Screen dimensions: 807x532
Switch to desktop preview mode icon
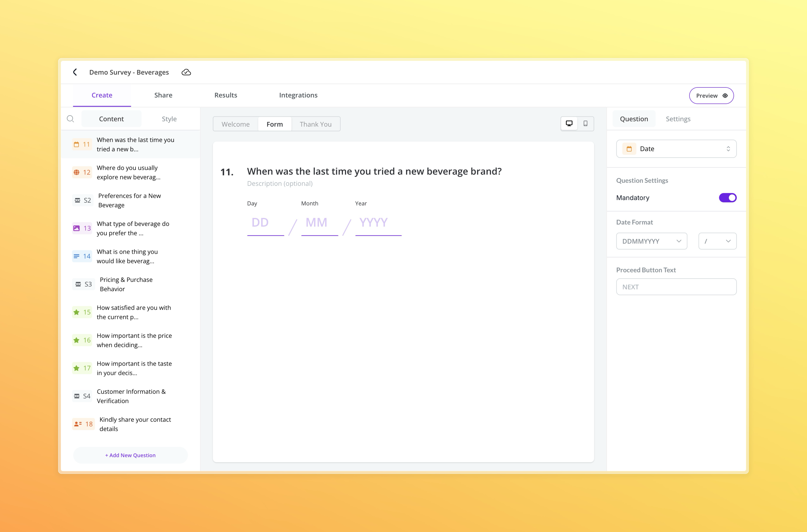pos(569,123)
